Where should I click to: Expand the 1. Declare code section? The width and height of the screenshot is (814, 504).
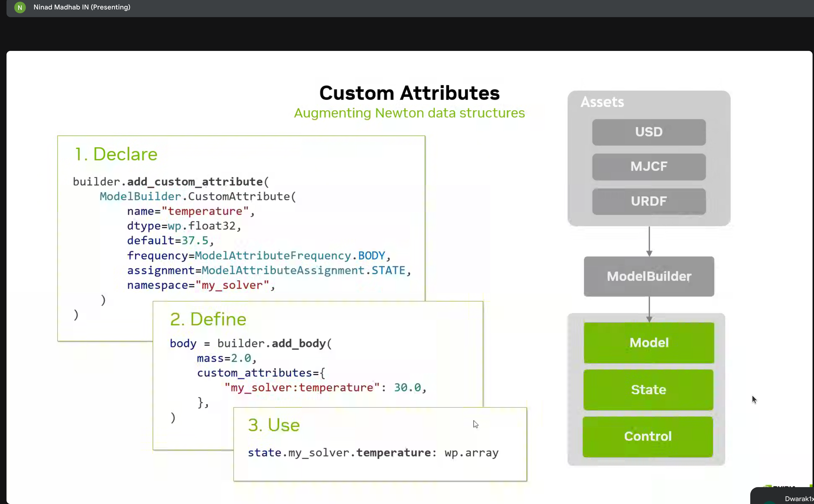pos(116,154)
